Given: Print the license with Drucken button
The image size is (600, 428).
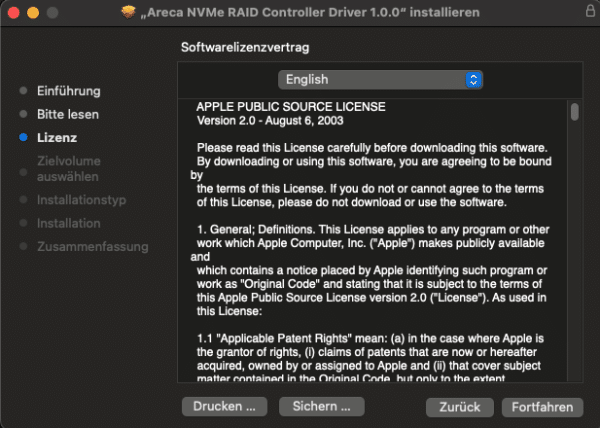Looking at the screenshot, I should coord(224,406).
